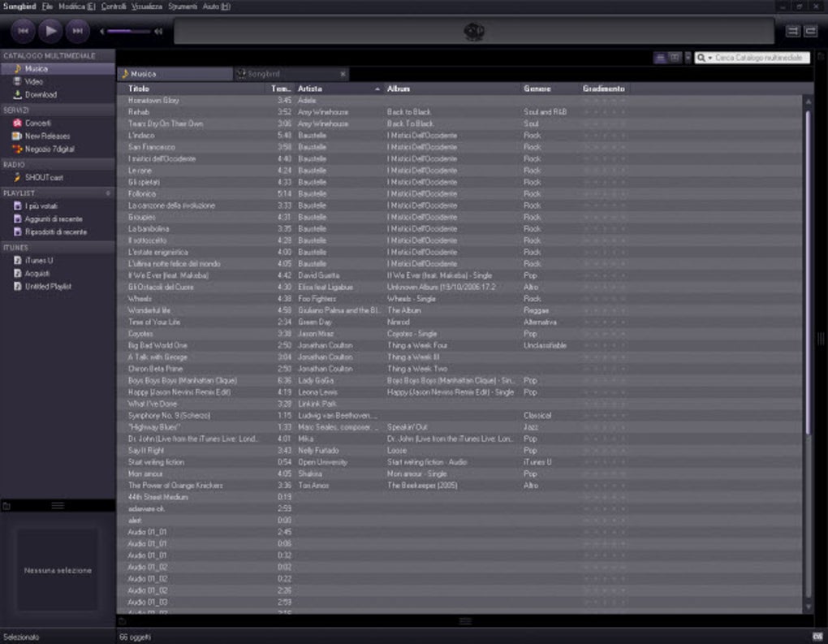Screen dimensions: 828x644
Task: Select the Musica tab
Action: coord(175,74)
